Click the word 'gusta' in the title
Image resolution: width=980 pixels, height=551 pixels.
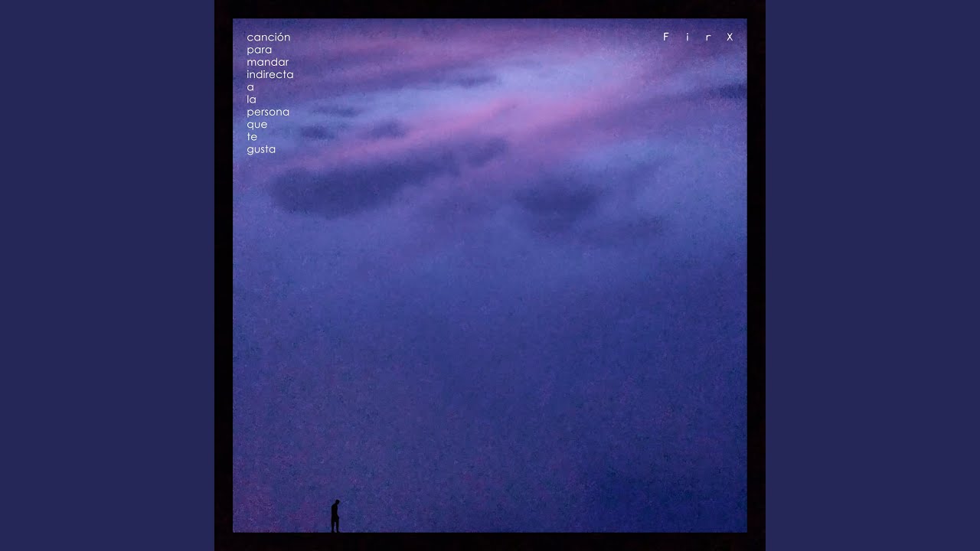(x=261, y=149)
